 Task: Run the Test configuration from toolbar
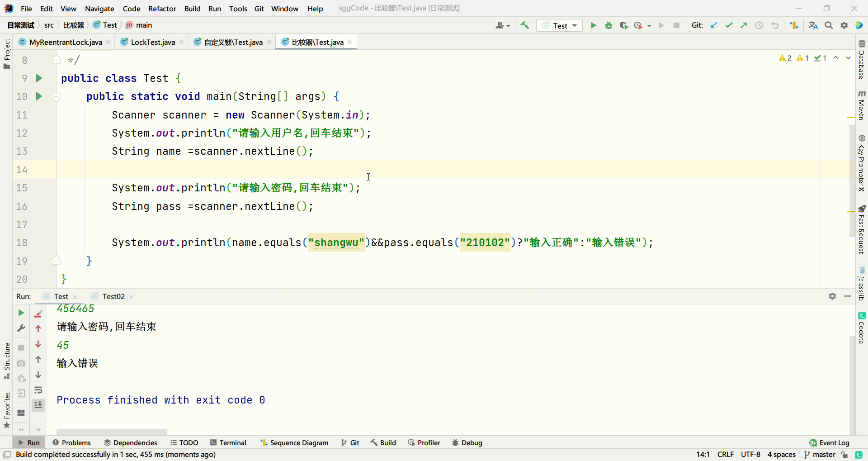pos(593,25)
